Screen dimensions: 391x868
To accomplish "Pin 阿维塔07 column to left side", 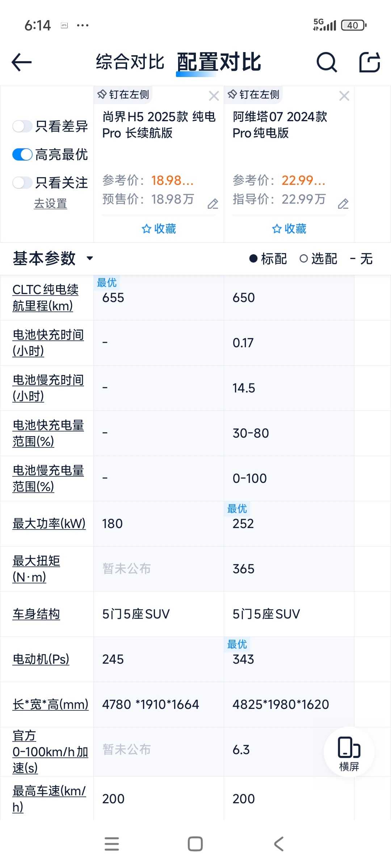I will (254, 95).
